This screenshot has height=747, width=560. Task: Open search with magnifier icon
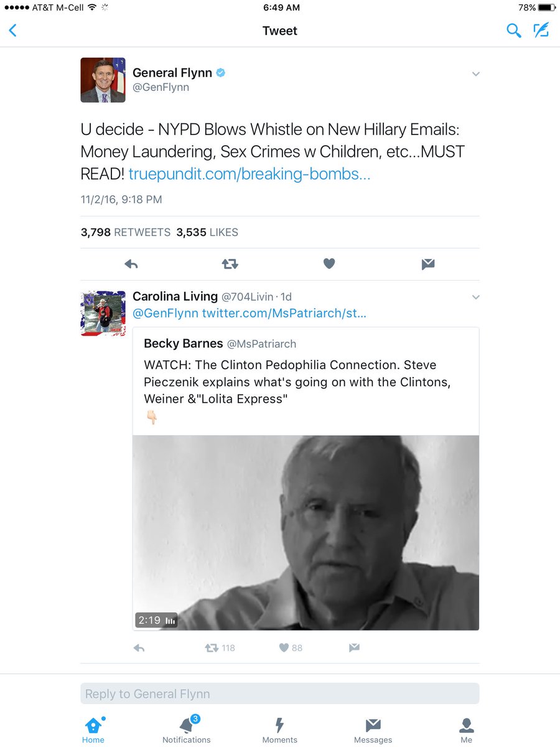click(x=514, y=31)
